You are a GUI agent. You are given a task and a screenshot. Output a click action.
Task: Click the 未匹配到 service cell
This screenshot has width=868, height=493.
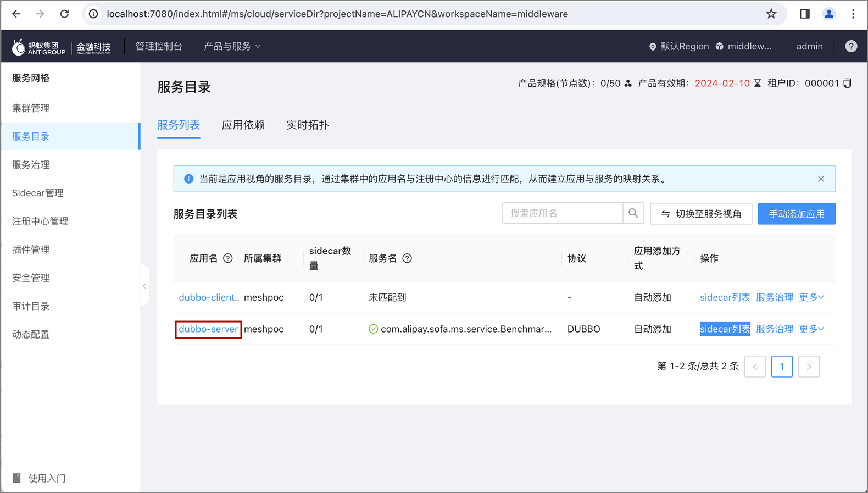387,297
